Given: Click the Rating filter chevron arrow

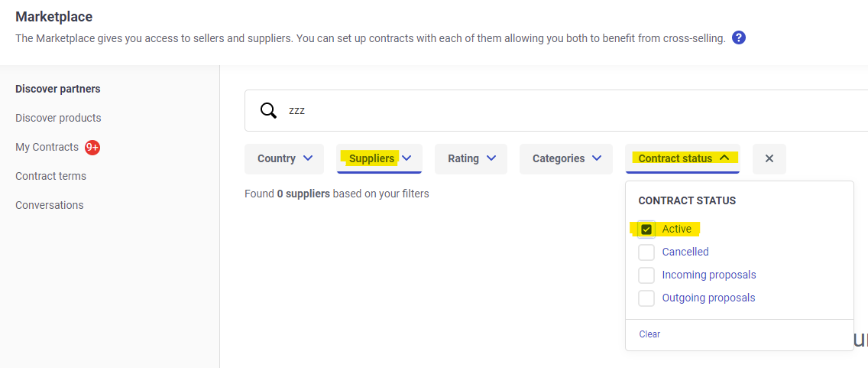Looking at the screenshot, I should click(491, 158).
